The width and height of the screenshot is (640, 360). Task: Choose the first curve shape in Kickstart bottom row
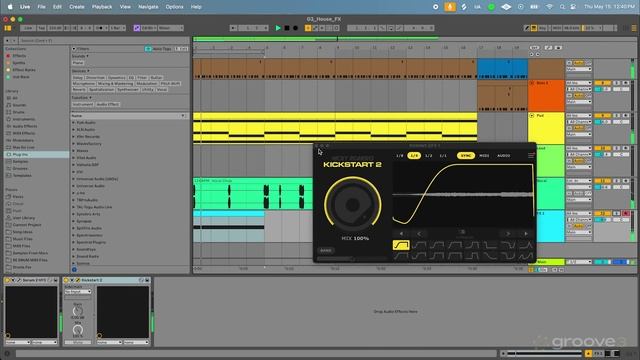click(x=401, y=256)
